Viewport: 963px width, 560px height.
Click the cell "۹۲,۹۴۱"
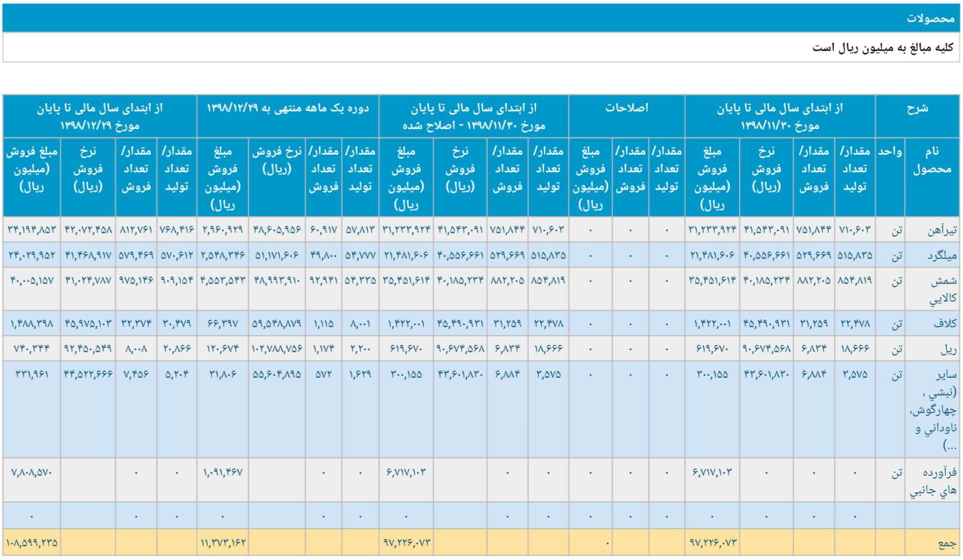(324, 280)
